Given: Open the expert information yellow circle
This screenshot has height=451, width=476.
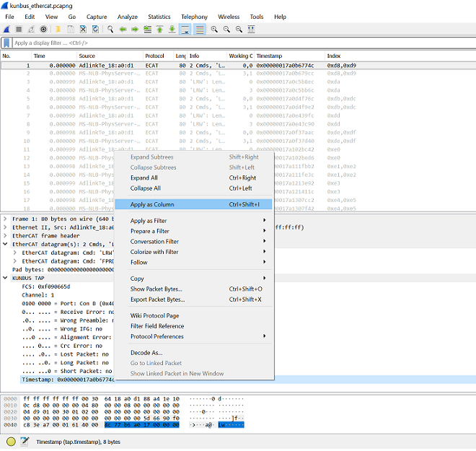Looking at the screenshot, I should pos(11,442).
